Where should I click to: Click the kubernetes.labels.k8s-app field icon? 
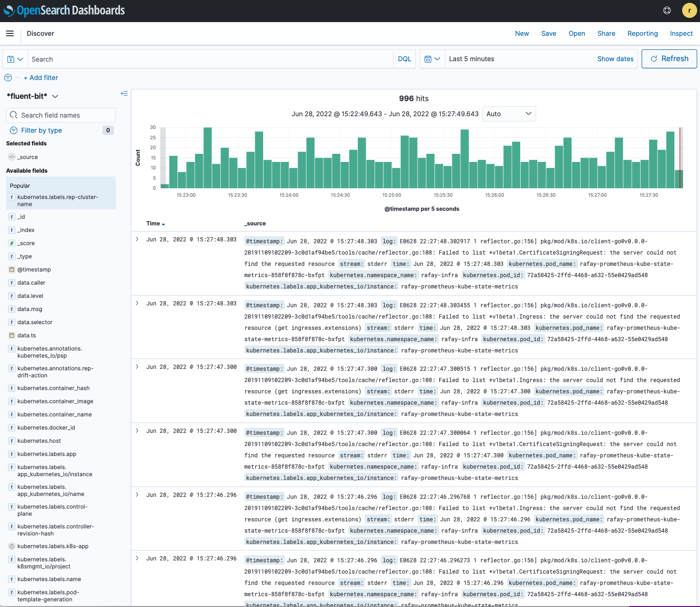click(12, 546)
